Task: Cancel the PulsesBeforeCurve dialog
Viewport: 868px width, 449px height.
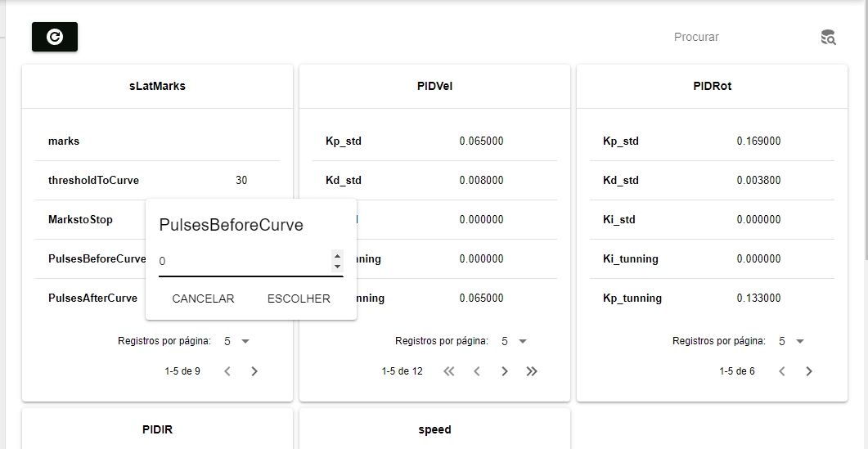Action: click(x=203, y=299)
